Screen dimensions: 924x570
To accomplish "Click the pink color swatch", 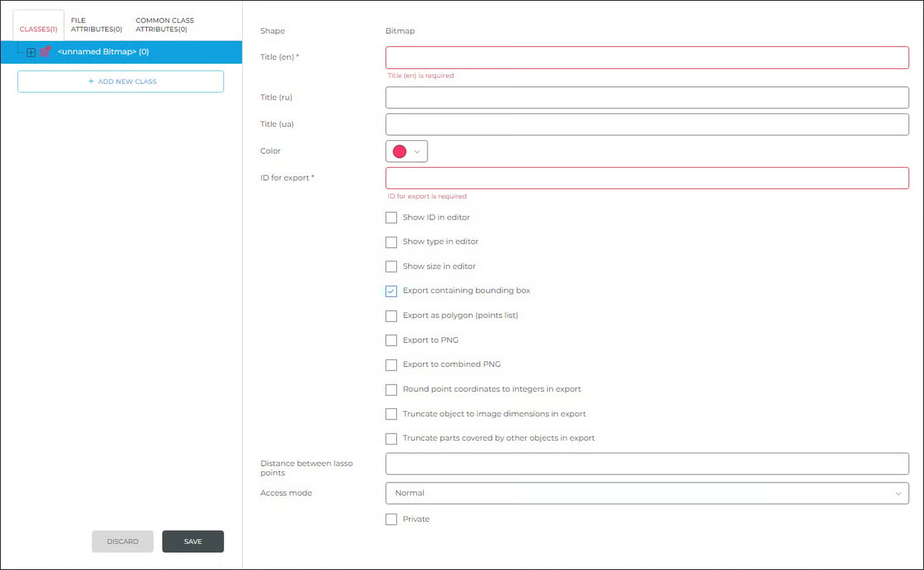I will (400, 151).
